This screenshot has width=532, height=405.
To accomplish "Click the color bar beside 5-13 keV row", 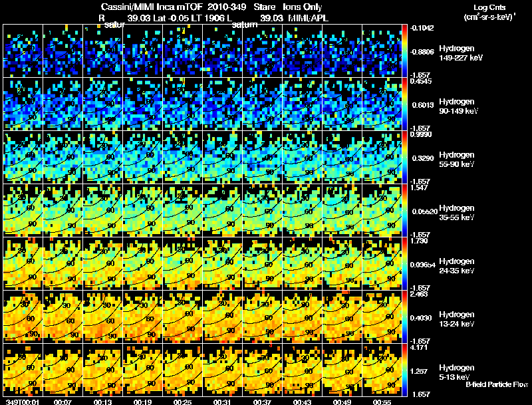I will [x=404, y=370].
